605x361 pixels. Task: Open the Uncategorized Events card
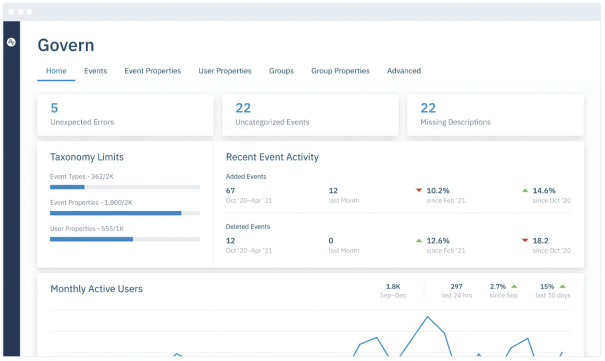tap(310, 115)
